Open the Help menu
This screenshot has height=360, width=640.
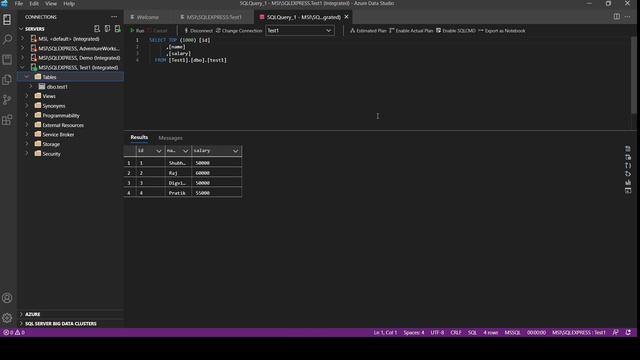tap(69, 4)
